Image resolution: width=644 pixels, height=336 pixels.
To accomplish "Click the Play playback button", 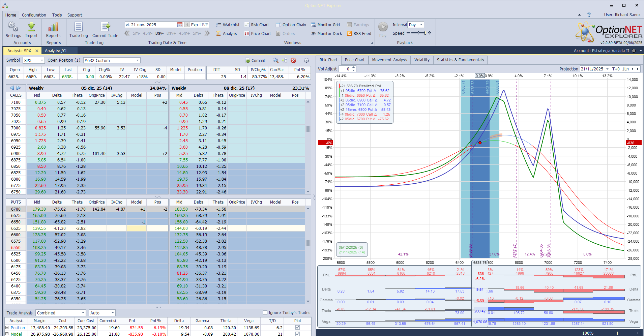I will point(383,27).
